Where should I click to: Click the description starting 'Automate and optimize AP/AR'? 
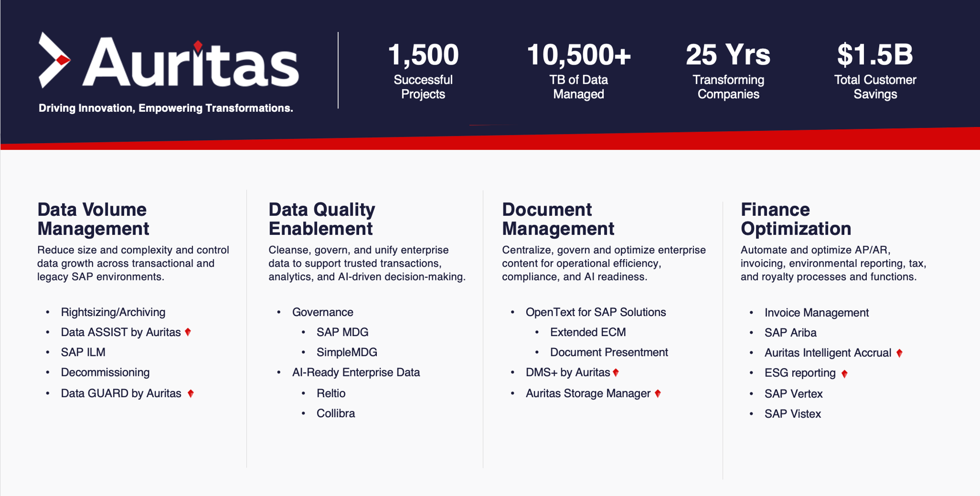point(833,263)
